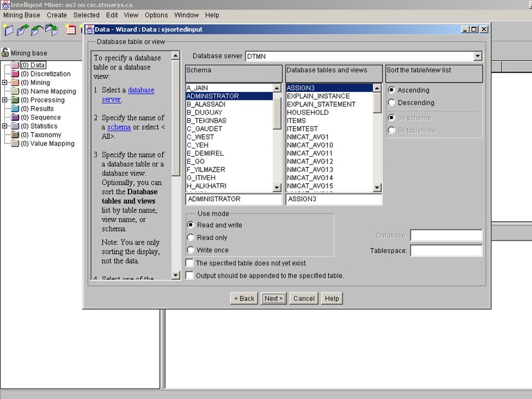Click the table name field showing ASSIGN3
This screenshot has height=399, width=532.
(334, 199)
